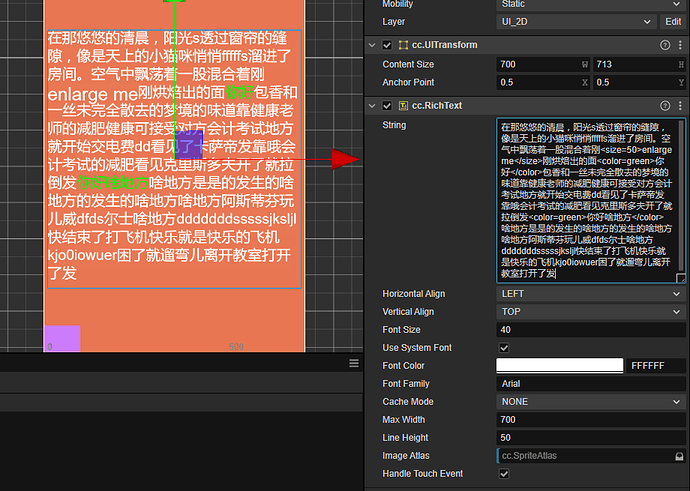Open Horizontal Align dropdown
Screen dimensions: 690x491
591,294
